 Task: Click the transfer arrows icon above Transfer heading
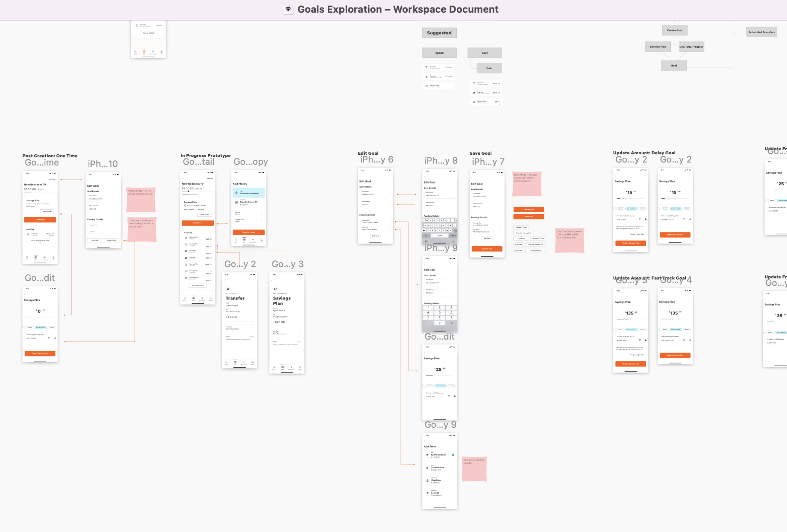coord(228,289)
